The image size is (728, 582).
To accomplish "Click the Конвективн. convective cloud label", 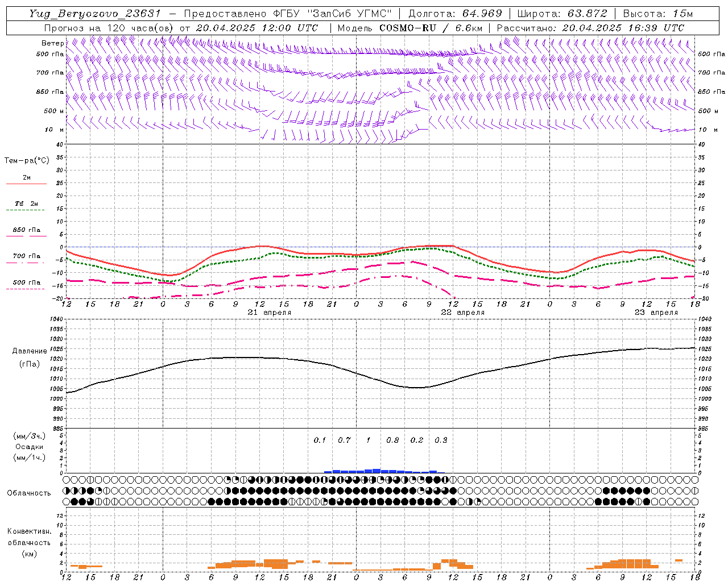I will tap(30, 531).
